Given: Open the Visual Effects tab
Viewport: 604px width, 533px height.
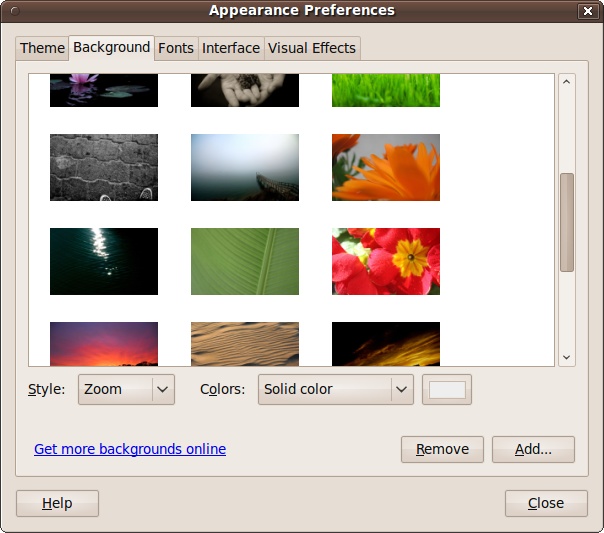Looking at the screenshot, I should point(312,48).
